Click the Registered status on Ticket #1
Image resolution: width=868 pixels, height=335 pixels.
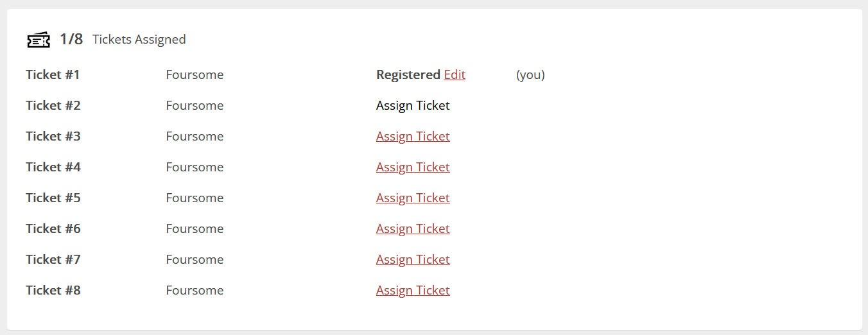pyautogui.click(x=408, y=75)
